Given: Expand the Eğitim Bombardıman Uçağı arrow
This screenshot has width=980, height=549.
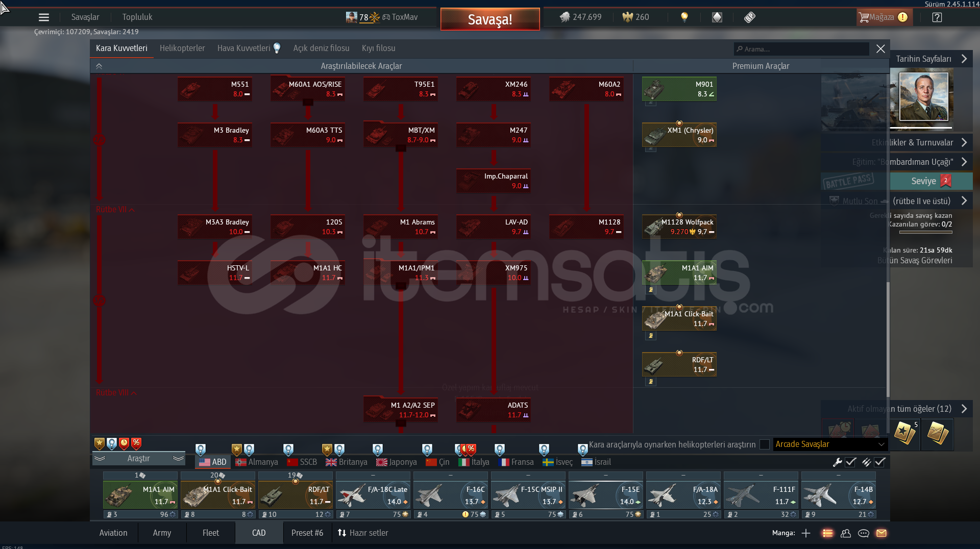Looking at the screenshot, I should click(964, 162).
